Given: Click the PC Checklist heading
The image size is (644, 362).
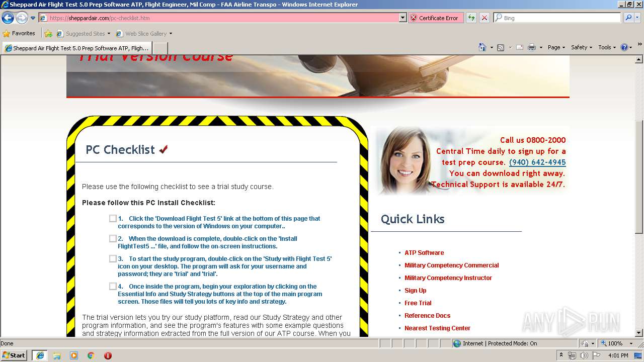Looking at the screenshot, I should pyautogui.click(x=120, y=150).
